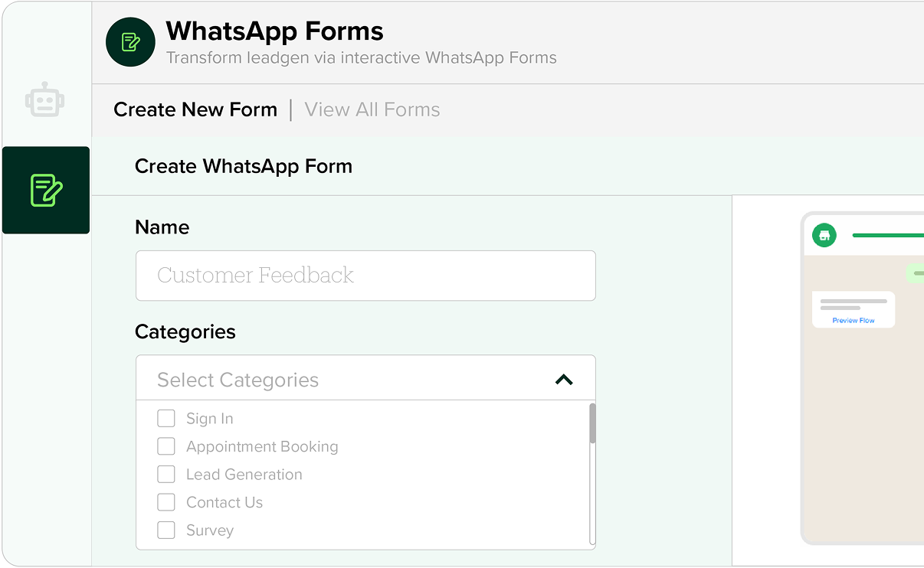Click the Appointment Booking option label
This screenshot has width=924, height=568.
click(262, 446)
